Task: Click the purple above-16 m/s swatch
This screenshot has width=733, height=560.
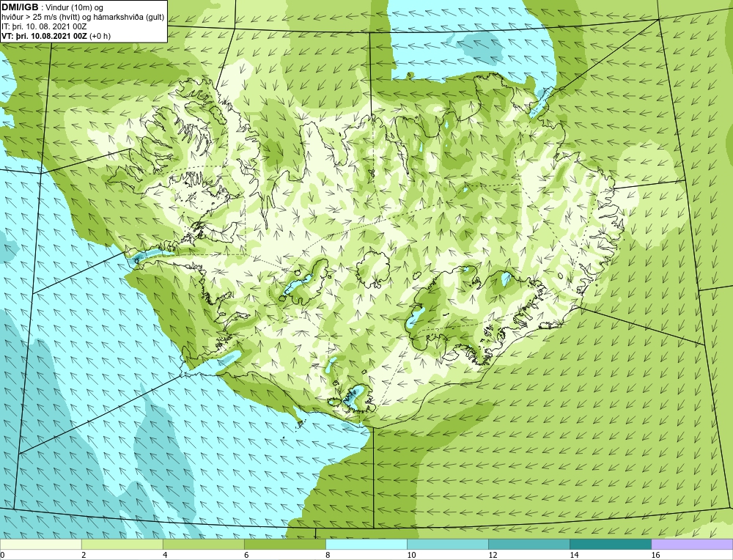Action: pos(692,544)
